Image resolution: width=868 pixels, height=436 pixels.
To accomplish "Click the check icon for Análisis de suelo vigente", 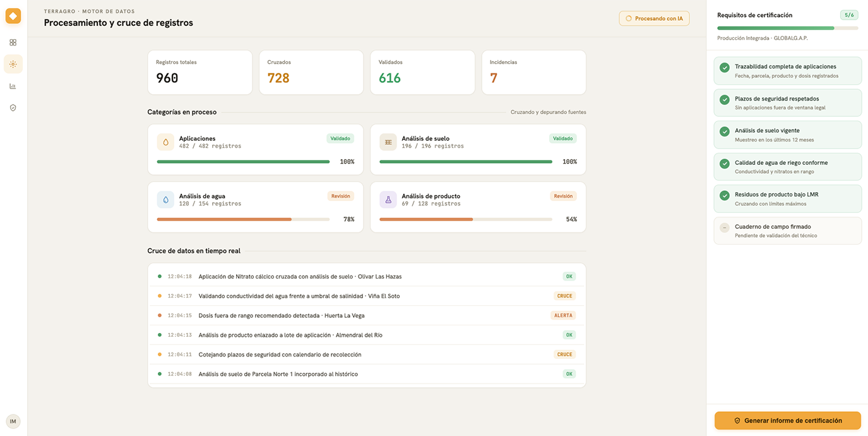I will tap(725, 131).
